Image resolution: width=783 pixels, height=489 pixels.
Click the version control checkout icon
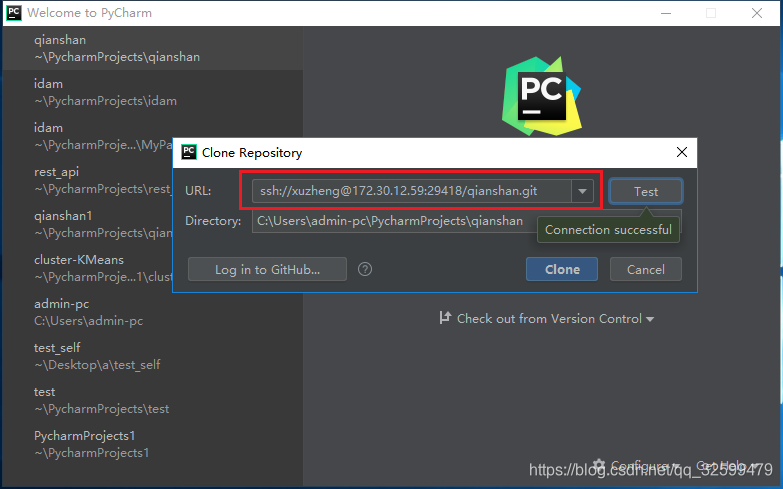tap(445, 317)
